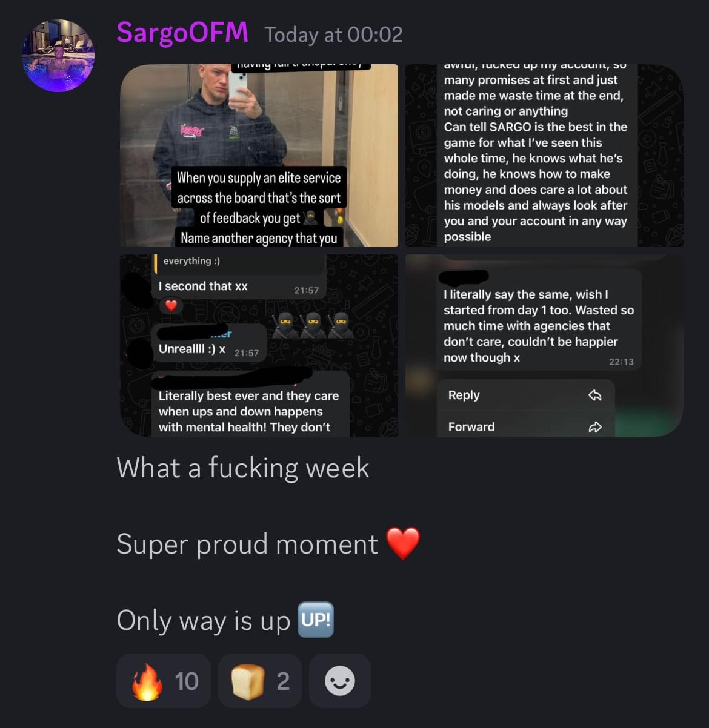Click the forward arrow icon

click(595, 426)
